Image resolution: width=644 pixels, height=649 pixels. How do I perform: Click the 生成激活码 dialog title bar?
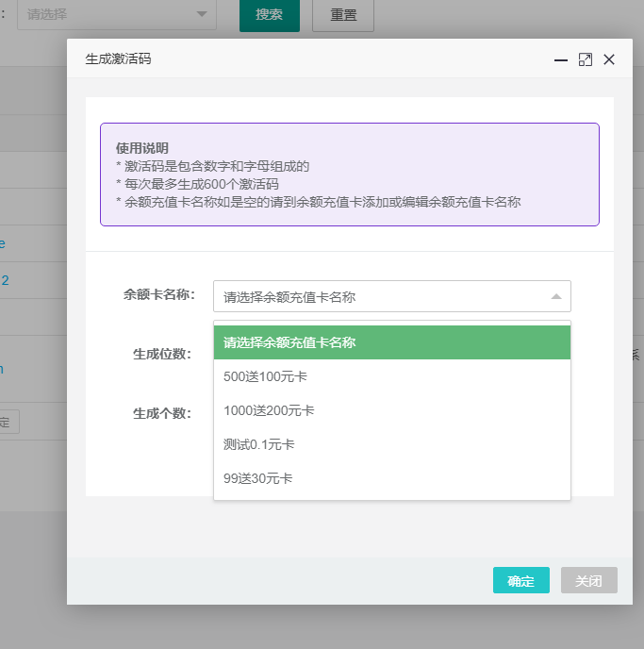coord(311,58)
